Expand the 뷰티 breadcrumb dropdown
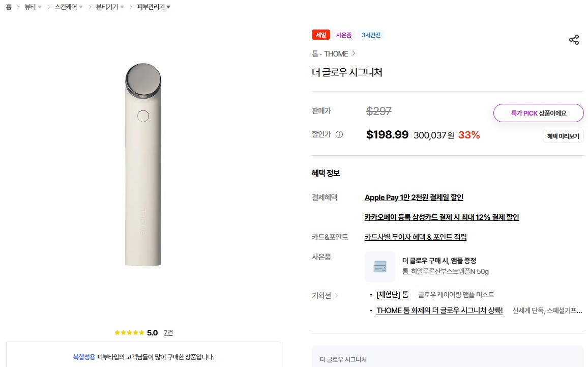This screenshot has width=588, height=367. click(x=40, y=7)
